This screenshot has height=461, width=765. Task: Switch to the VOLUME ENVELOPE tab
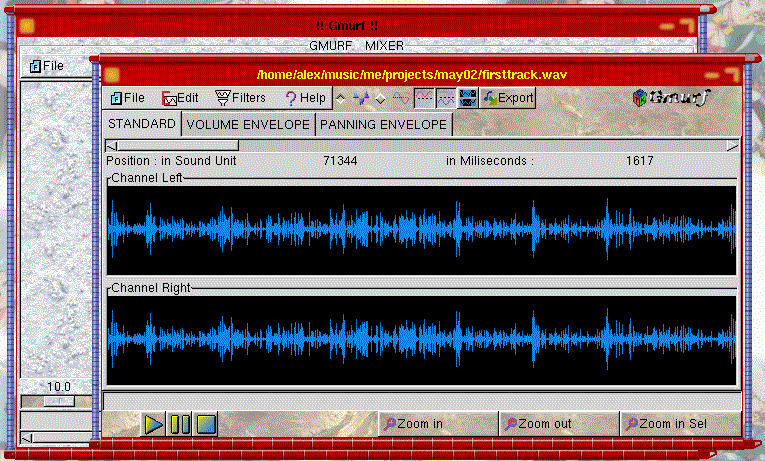click(x=248, y=125)
